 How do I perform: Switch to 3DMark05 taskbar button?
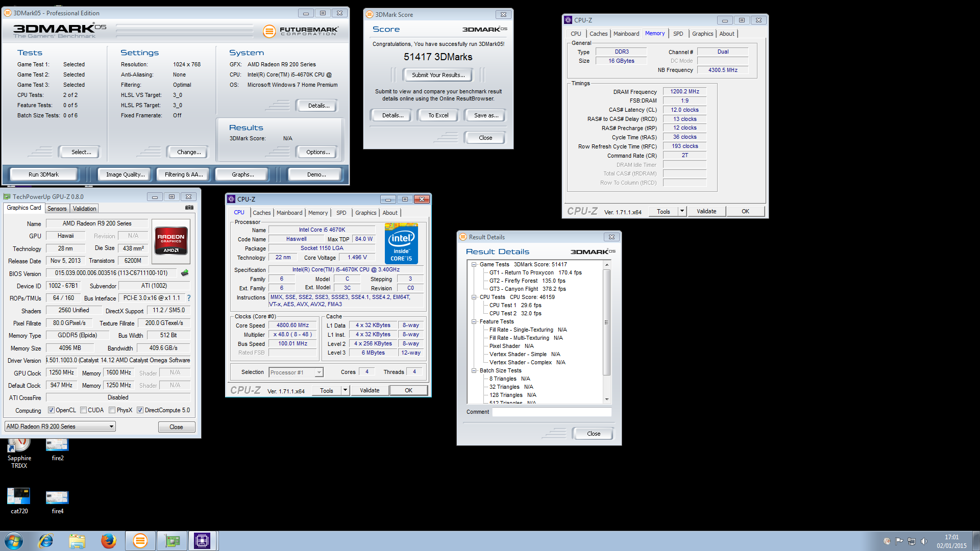pyautogui.click(x=140, y=541)
